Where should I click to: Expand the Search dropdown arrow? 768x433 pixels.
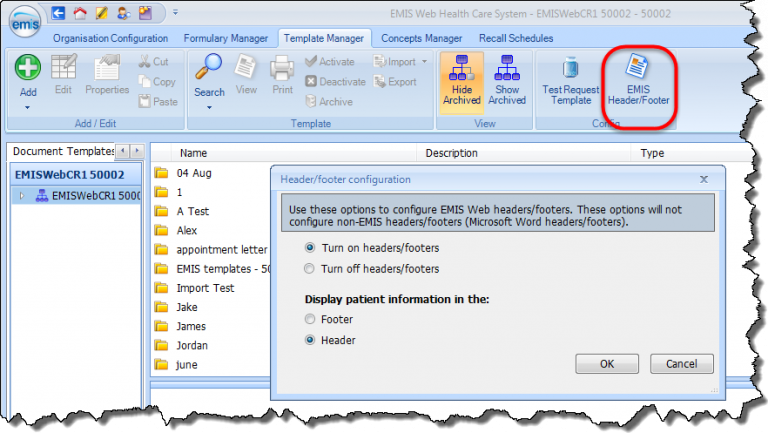209,107
